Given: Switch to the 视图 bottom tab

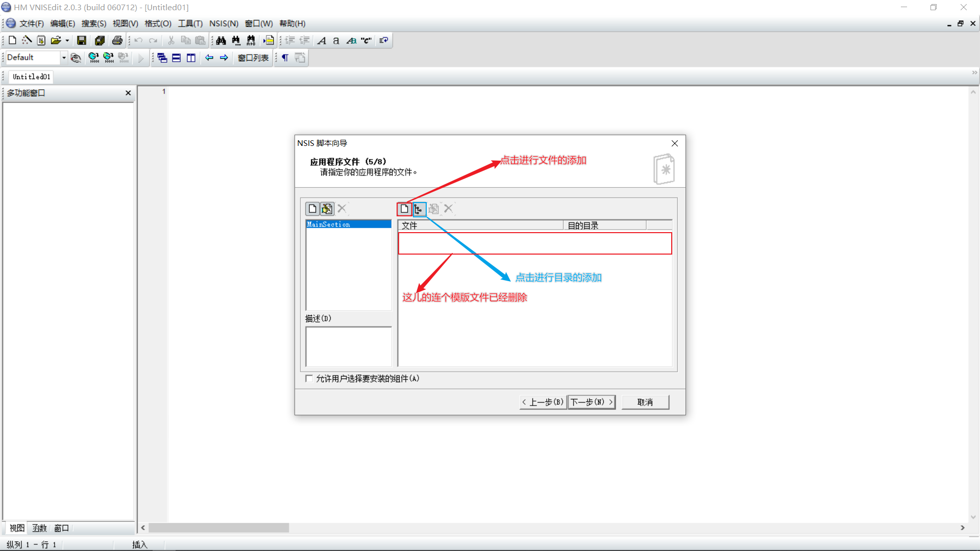Looking at the screenshot, I should pos(17,528).
